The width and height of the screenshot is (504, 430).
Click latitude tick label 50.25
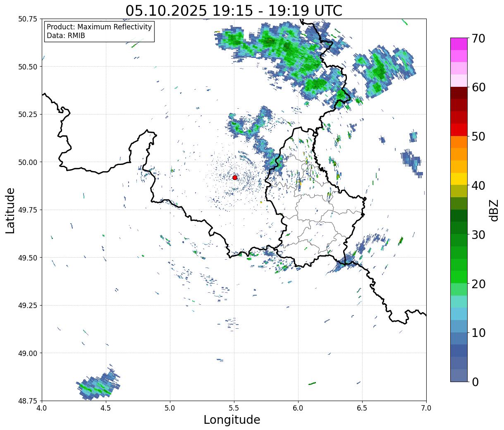[28, 115]
